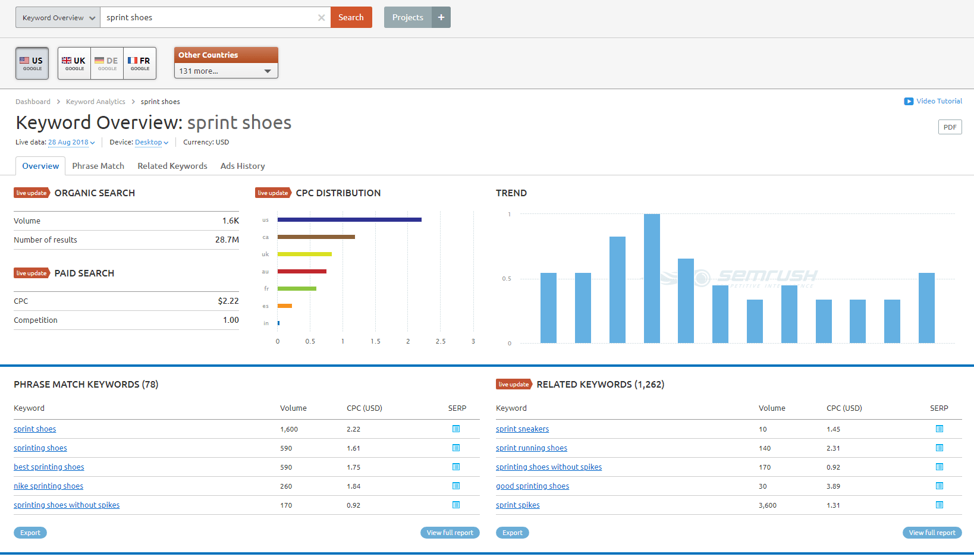Open SERP icon for sprint spikes row
The image size is (974, 560).
940,505
